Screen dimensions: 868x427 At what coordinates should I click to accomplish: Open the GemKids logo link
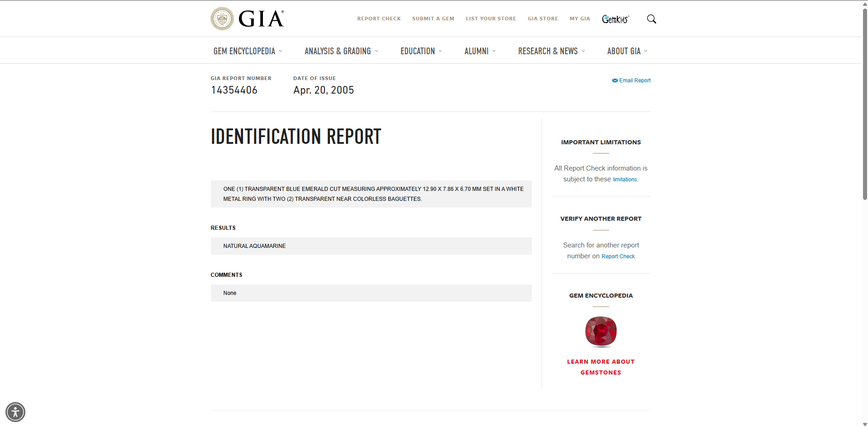[615, 19]
